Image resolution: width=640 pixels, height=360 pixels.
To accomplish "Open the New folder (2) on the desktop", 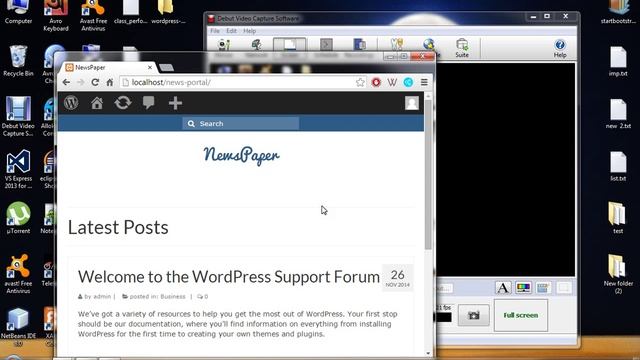I will [x=618, y=273].
